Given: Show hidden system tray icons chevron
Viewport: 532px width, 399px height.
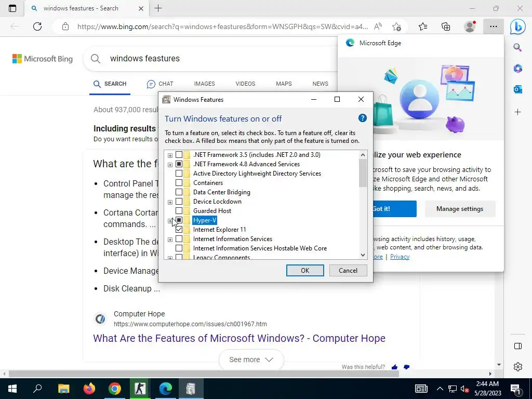Looking at the screenshot, I should 440,389.
